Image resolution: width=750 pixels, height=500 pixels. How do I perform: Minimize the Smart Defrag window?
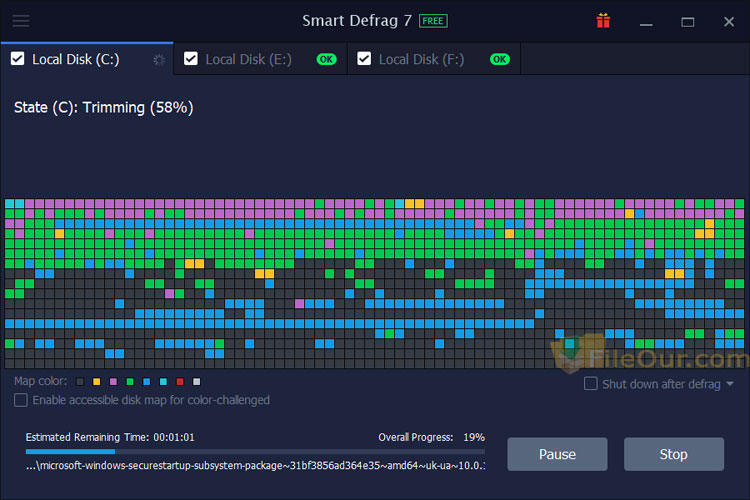646,22
